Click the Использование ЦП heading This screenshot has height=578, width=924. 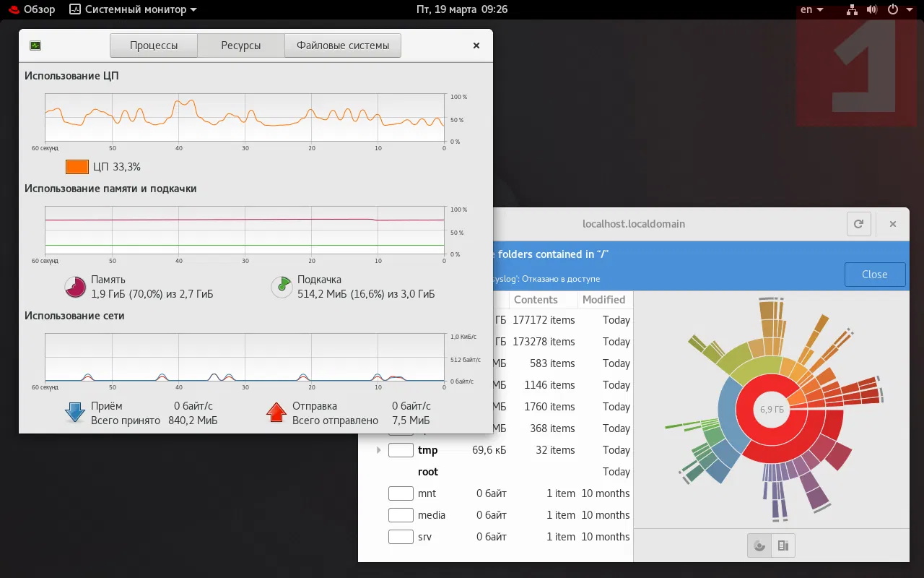[71, 75]
